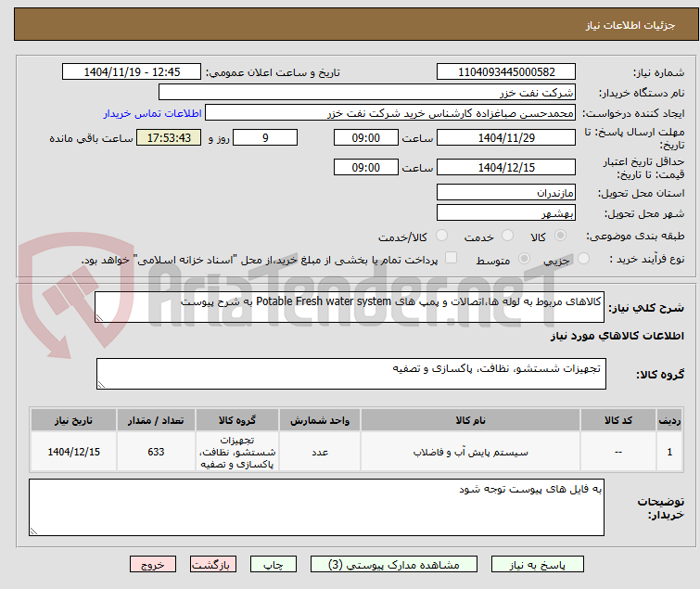Click the شرح کلی نیاز description textbox

pyautogui.click(x=350, y=307)
